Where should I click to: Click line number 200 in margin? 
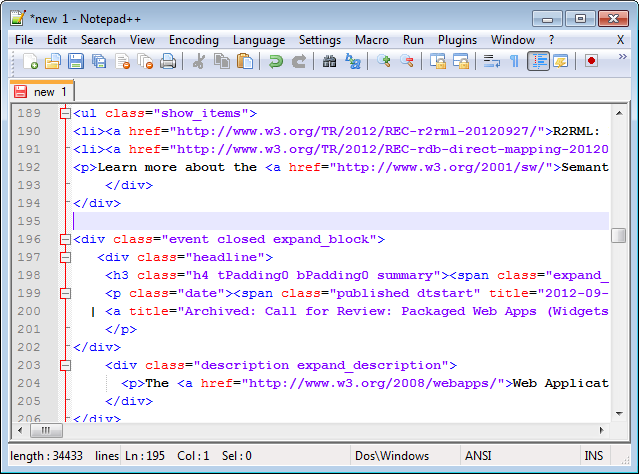pos(29,311)
